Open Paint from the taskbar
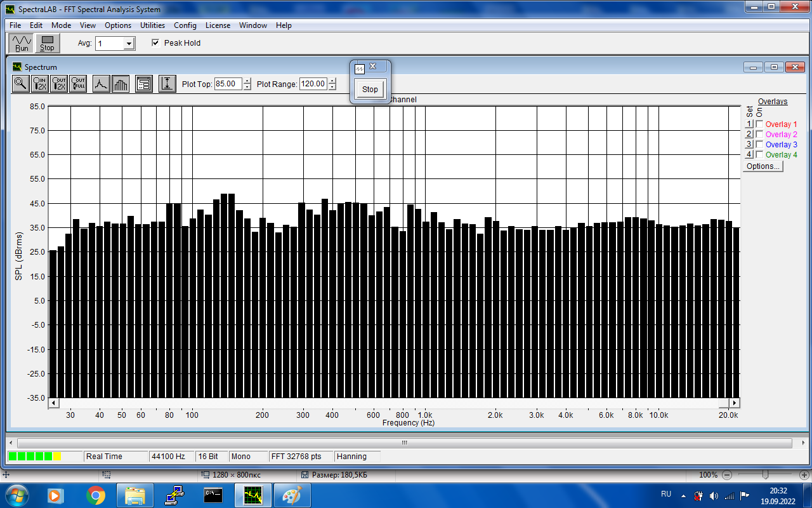Image resolution: width=812 pixels, height=508 pixels. (x=292, y=495)
